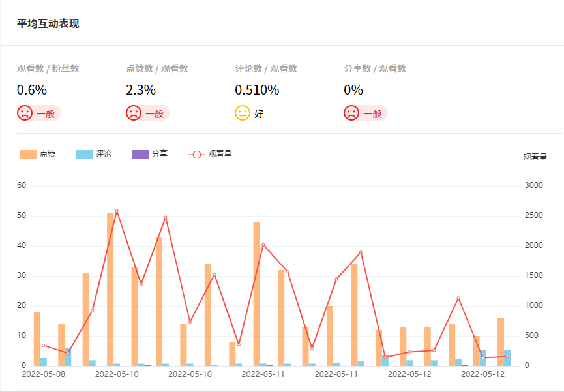Screen dimensions: 564x392
Task: Click the sad face icon under 点赞数 / 观看数
Action: [134, 113]
